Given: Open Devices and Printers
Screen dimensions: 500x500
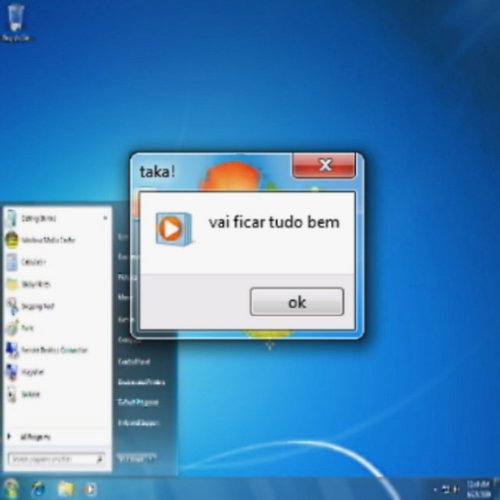Looking at the screenshot, I should click(x=141, y=382).
